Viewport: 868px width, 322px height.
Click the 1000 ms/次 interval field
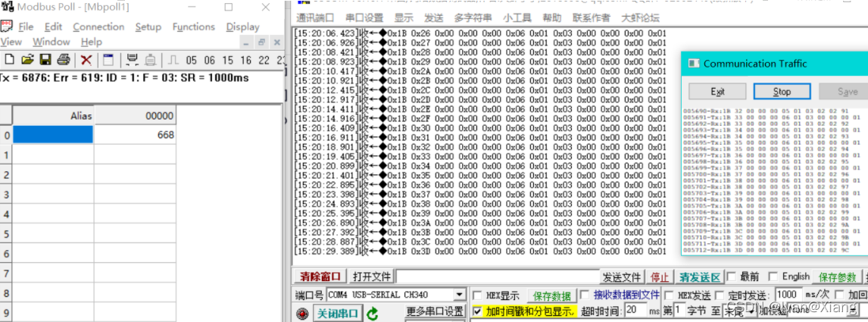[788, 295]
